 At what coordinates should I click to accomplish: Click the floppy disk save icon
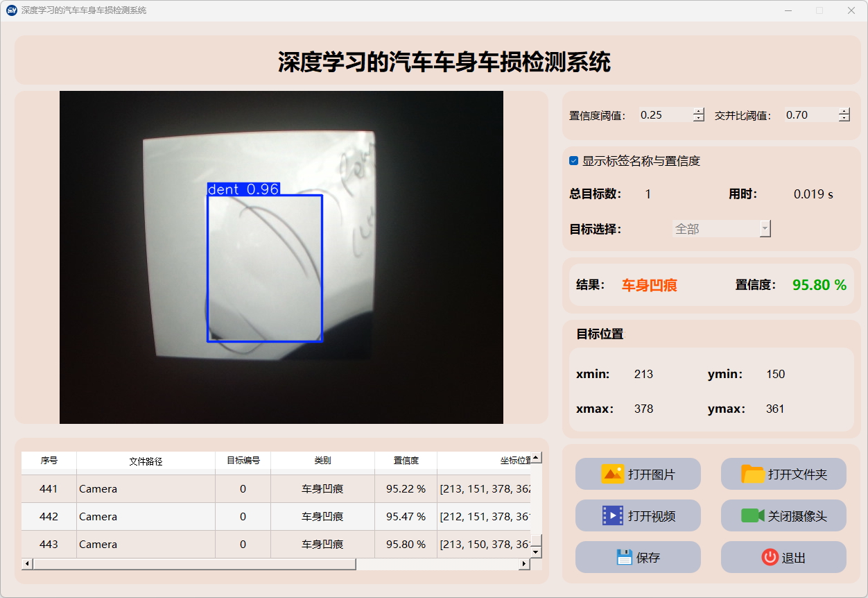(624, 557)
